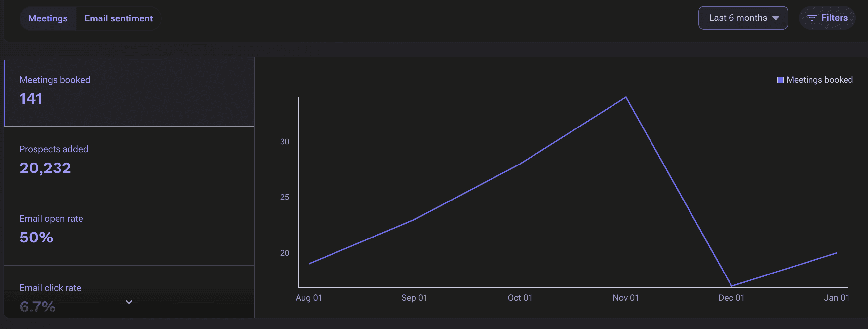Select the Prospects added metric card
Viewport: 868px width, 329px height.
point(129,162)
